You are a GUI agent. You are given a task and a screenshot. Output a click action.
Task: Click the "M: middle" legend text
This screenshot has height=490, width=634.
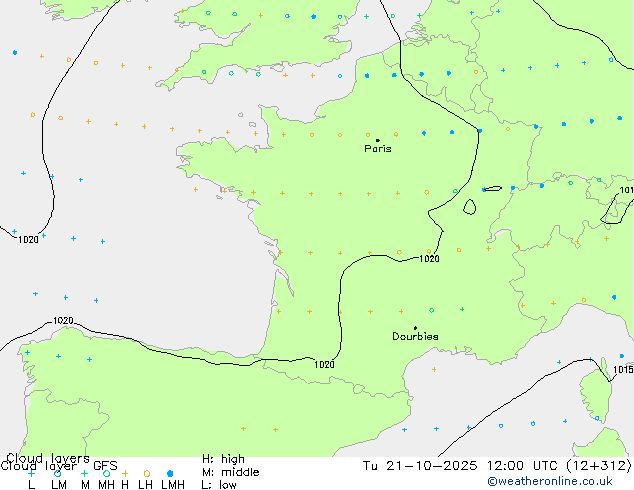coord(230,472)
